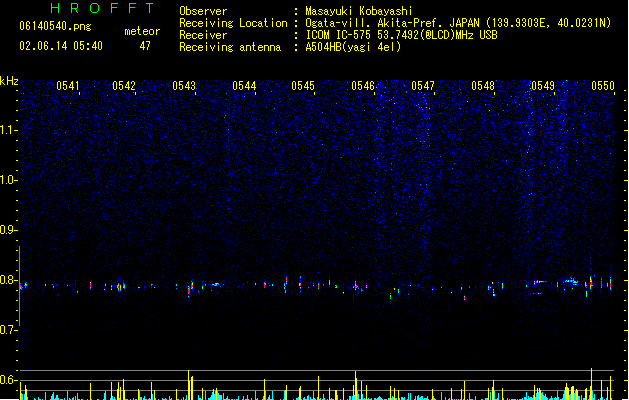Click time marker 0542
Image resolution: width=629 pixels, height=400 pixels.
click(x=124, y=86)
